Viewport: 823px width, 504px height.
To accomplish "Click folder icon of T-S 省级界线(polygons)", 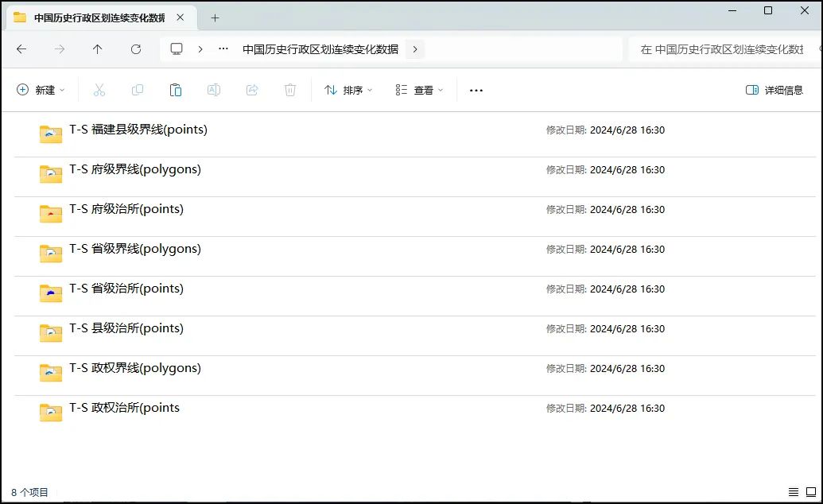I will point(51,253).
